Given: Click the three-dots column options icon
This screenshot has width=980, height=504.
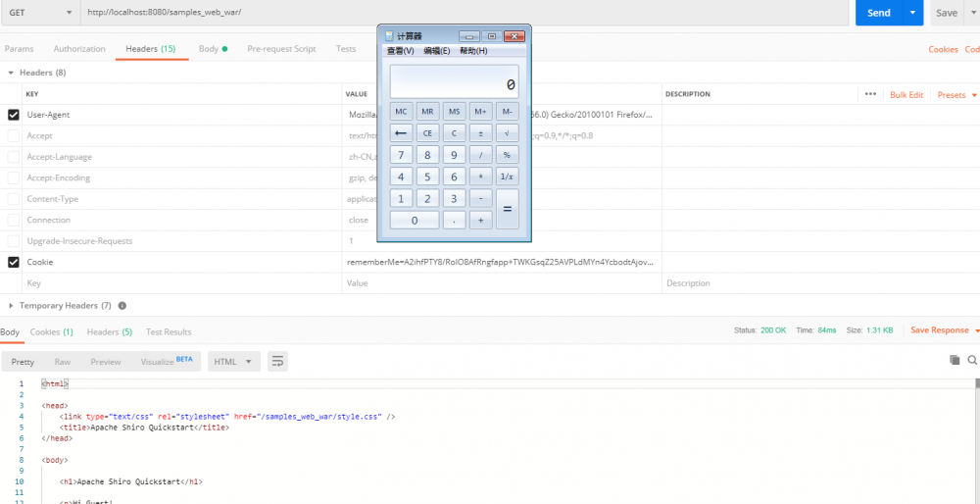Looking at the screenshot, I should [x=870, y=94].
